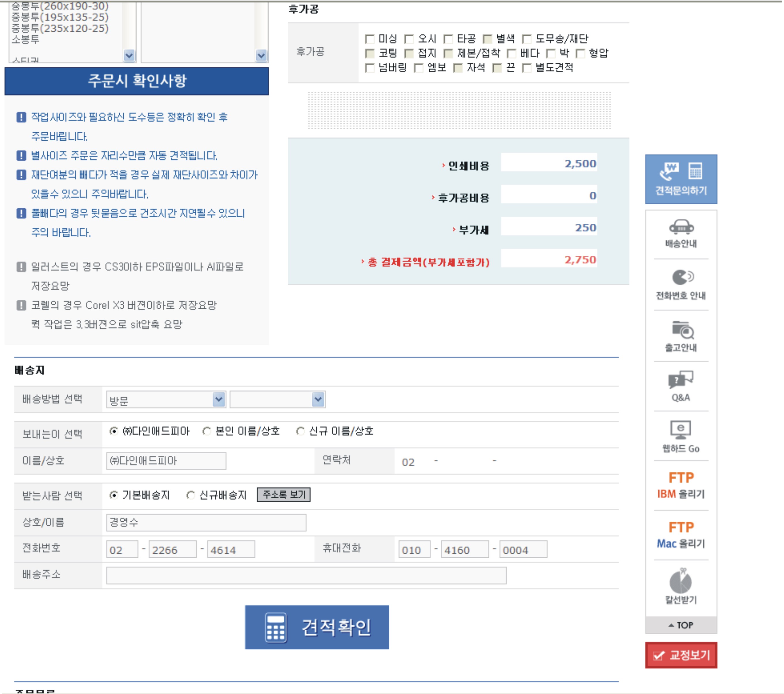The image size is (784, 694).
Task: Open the Q&A speech bubble icon
Action: click(x=680, y=386)
